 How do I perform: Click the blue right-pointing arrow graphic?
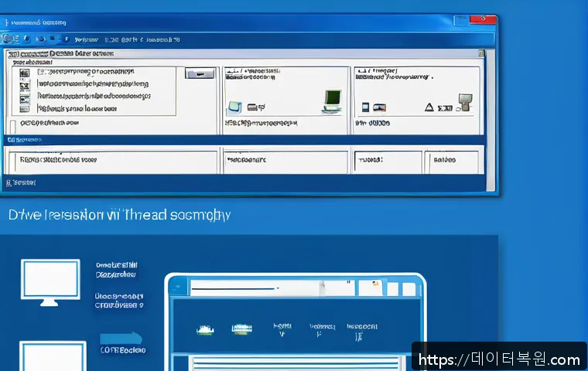[x=121, y=338]
